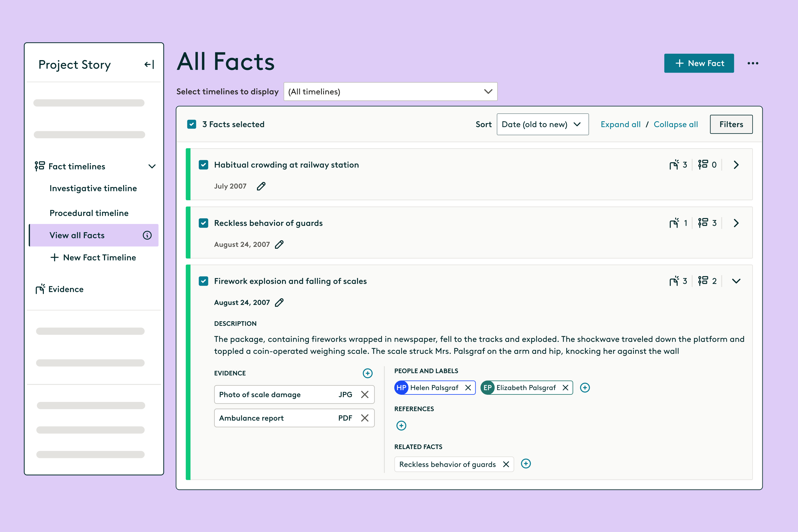Remove the Ambulance report evidence

[365, 418]
